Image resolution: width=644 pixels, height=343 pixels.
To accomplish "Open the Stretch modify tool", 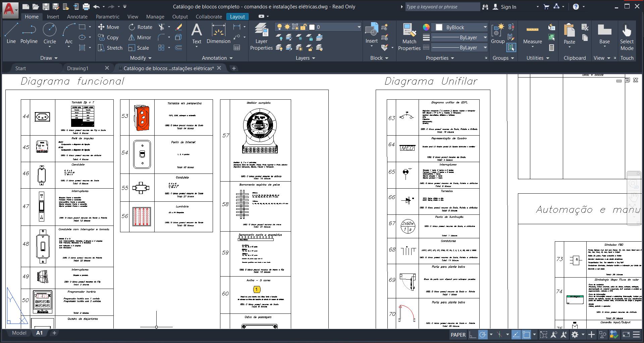I will coord(110,48).
